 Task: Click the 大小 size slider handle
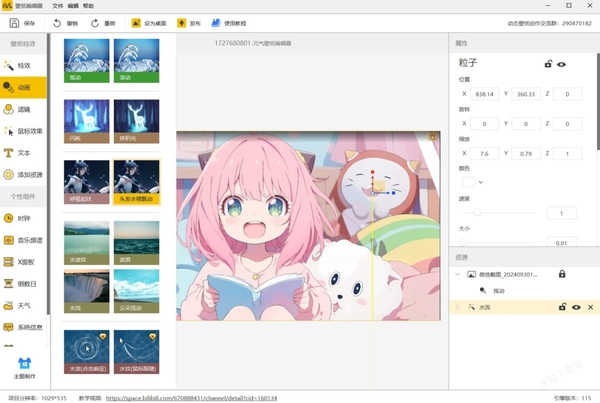(x=463, y=242)
